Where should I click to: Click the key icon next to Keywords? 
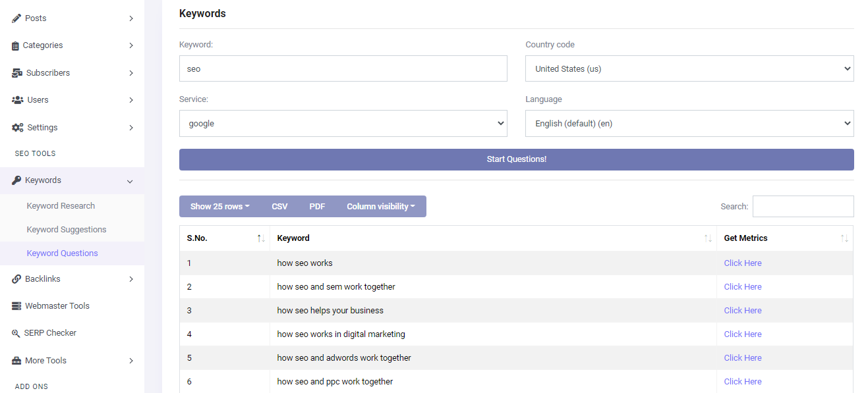click(x=16, y=180)
